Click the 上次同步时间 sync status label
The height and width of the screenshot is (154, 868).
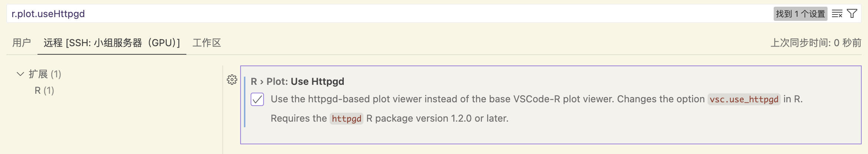(816, 43)
